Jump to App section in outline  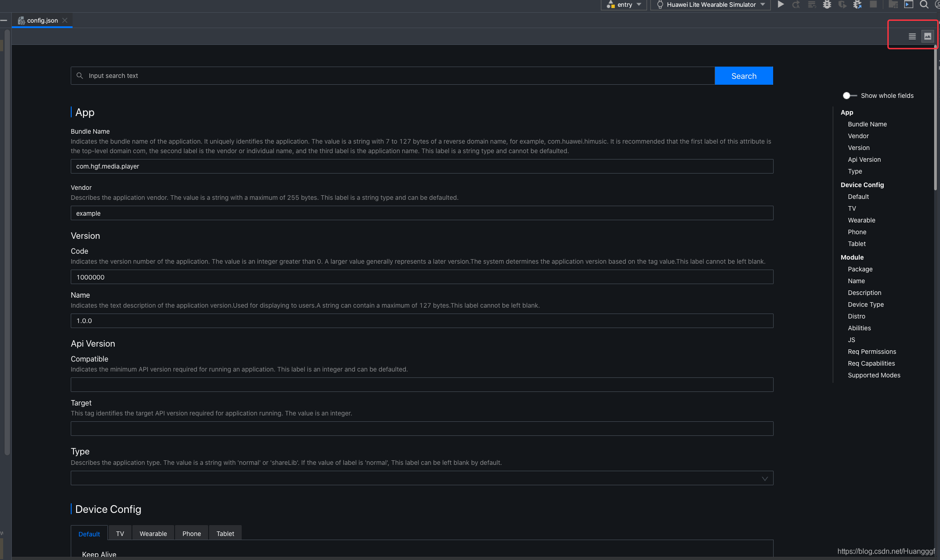point(847,112)
